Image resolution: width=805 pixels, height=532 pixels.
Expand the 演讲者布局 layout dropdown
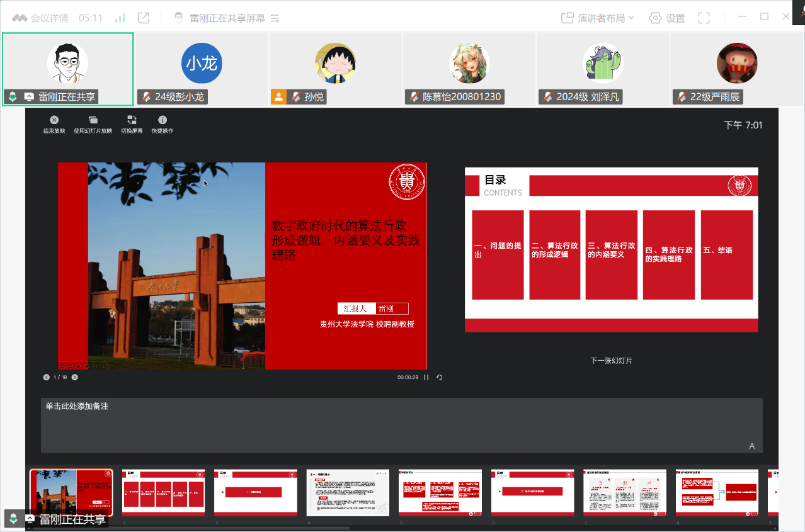pyautogui.click(x=597, y=18)
